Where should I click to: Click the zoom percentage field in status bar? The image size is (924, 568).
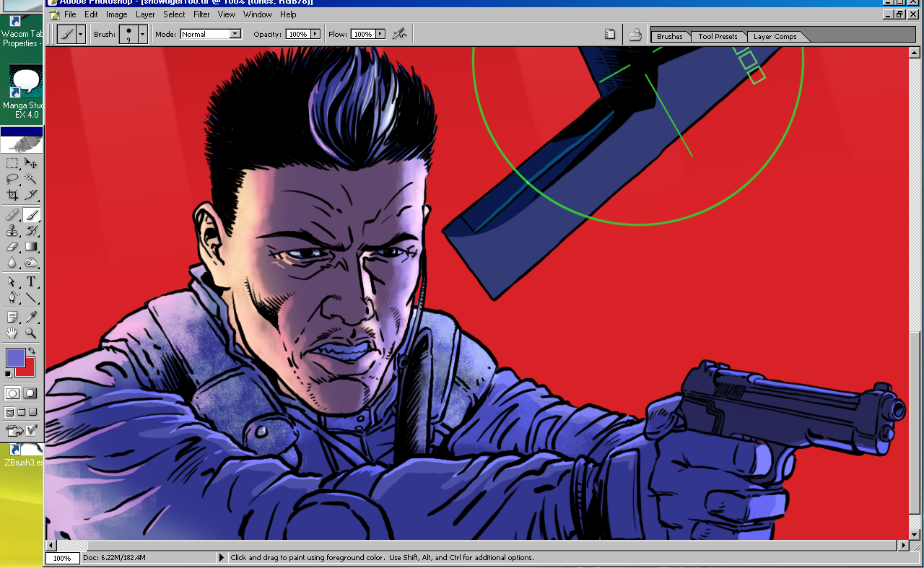(x=62, y=558)
